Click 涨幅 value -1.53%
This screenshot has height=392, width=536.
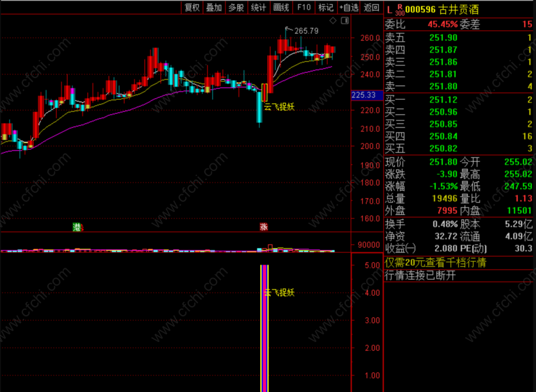tap(443, 186)
